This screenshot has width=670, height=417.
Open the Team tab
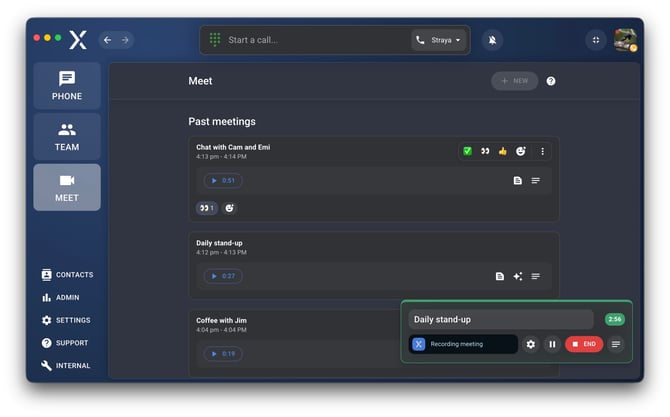[x=67, y=136]
